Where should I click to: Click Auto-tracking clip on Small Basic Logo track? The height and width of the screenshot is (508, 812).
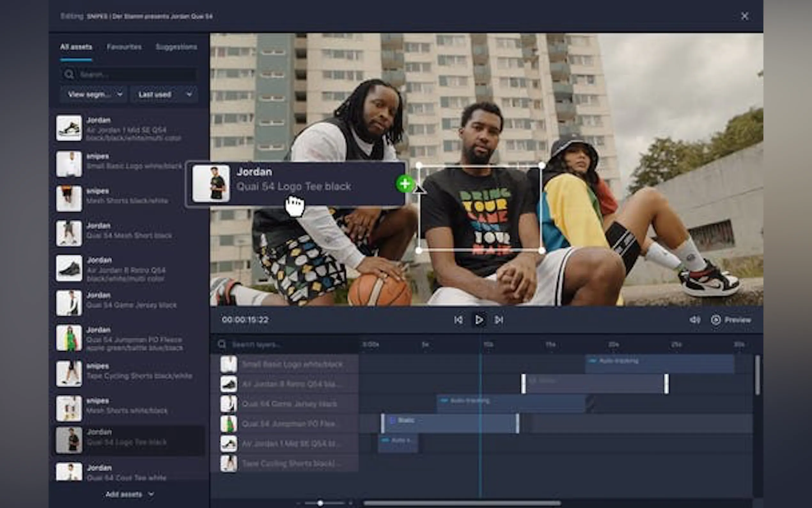[660, 364]
